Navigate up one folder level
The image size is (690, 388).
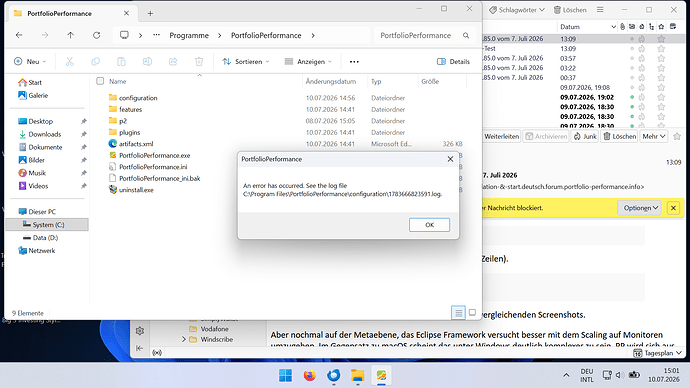70,35
